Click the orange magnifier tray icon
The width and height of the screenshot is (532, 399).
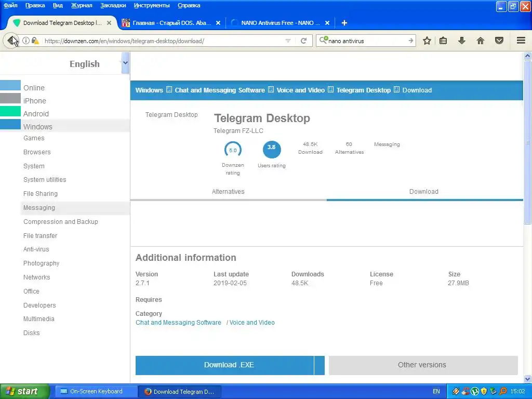[503, 392]
